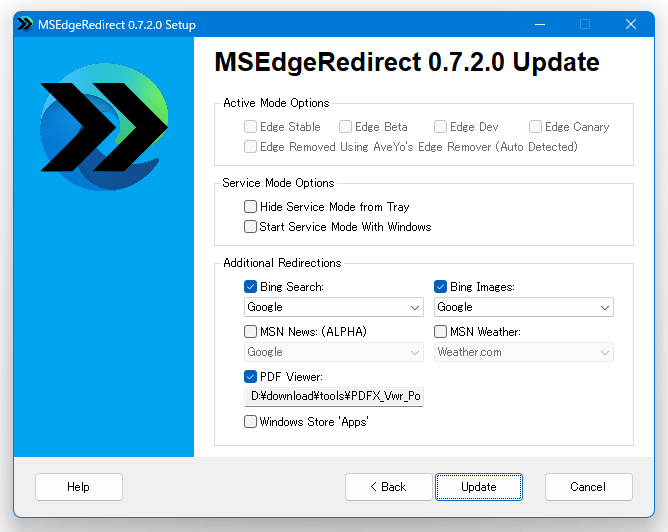Open the Bing Images engine dropdown

[x=524, y=307]
